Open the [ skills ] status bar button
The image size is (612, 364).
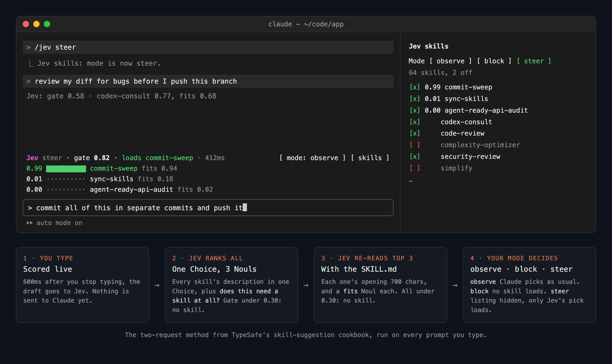pos(370,158)
